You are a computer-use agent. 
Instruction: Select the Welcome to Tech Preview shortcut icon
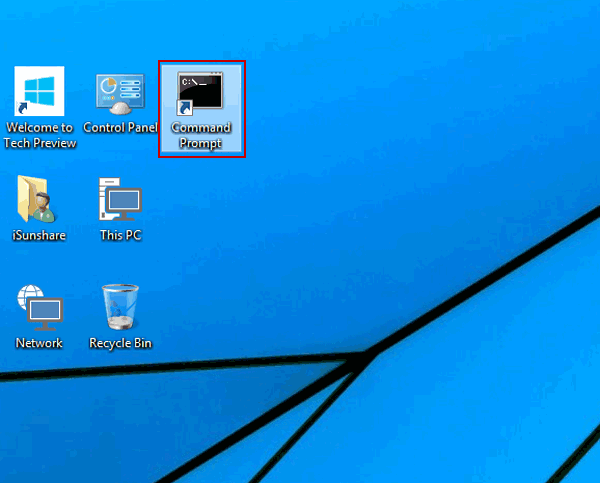(39, 91)
